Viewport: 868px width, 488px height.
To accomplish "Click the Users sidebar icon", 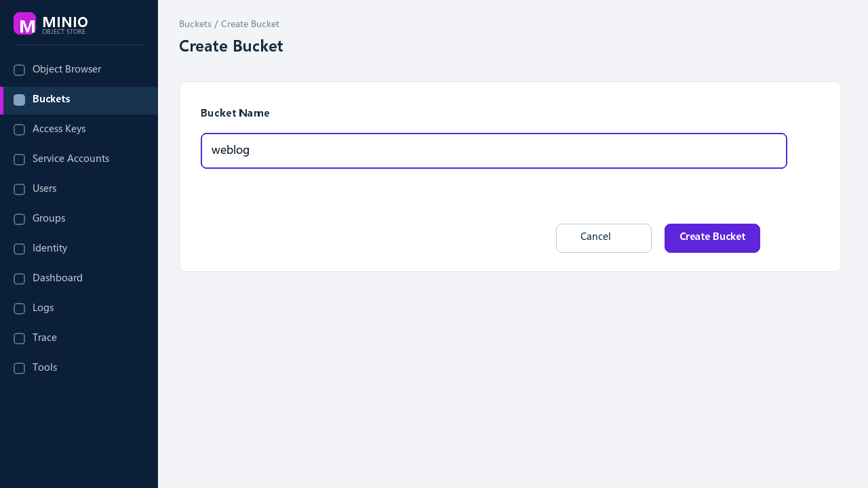I will (19, 189).
